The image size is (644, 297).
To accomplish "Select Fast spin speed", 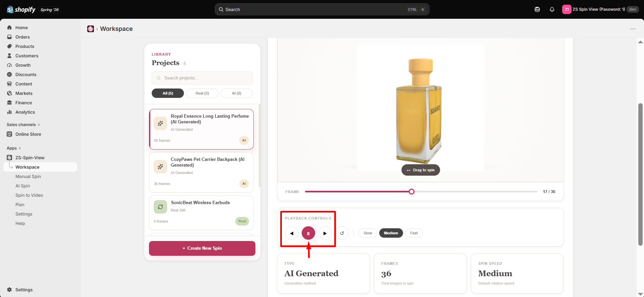I will pyautogui.click(x=414, y=233).
